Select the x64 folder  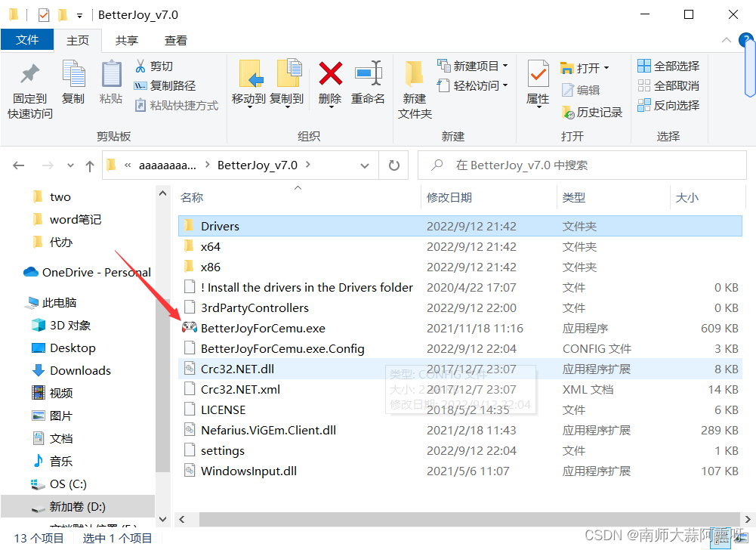[x=460, y=246]
